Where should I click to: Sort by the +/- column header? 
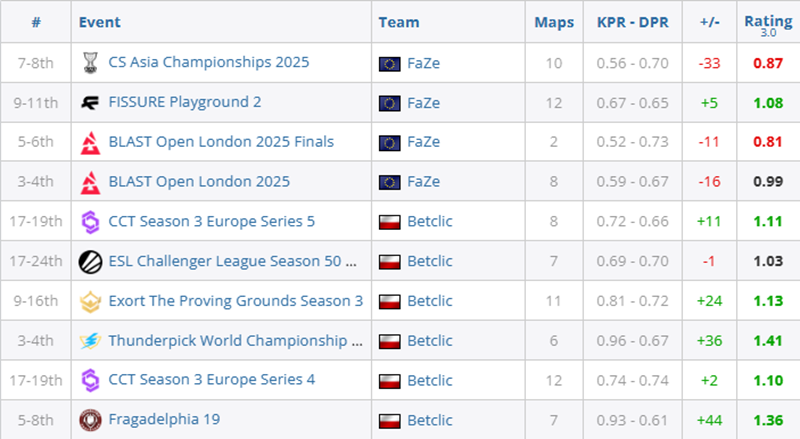click(x=709, y=22)
